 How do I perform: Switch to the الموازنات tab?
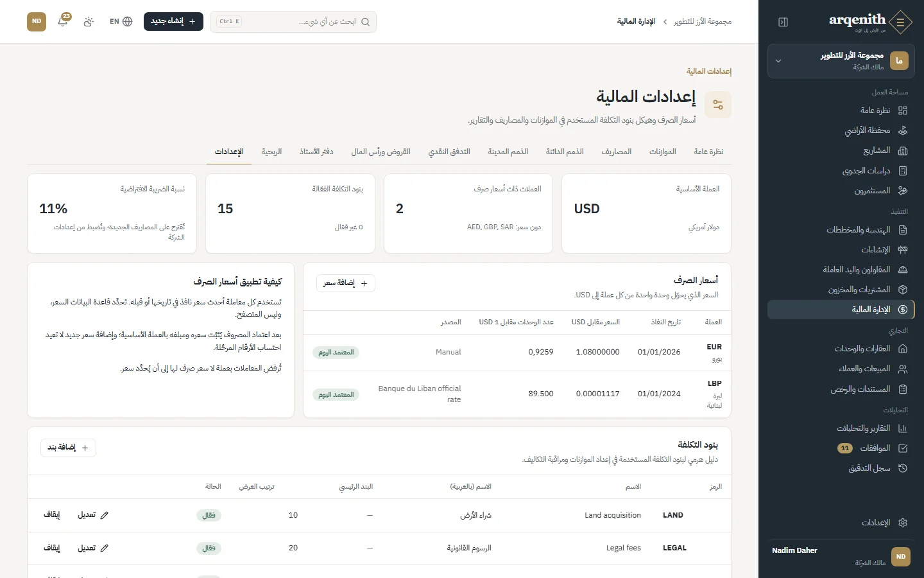662,152
